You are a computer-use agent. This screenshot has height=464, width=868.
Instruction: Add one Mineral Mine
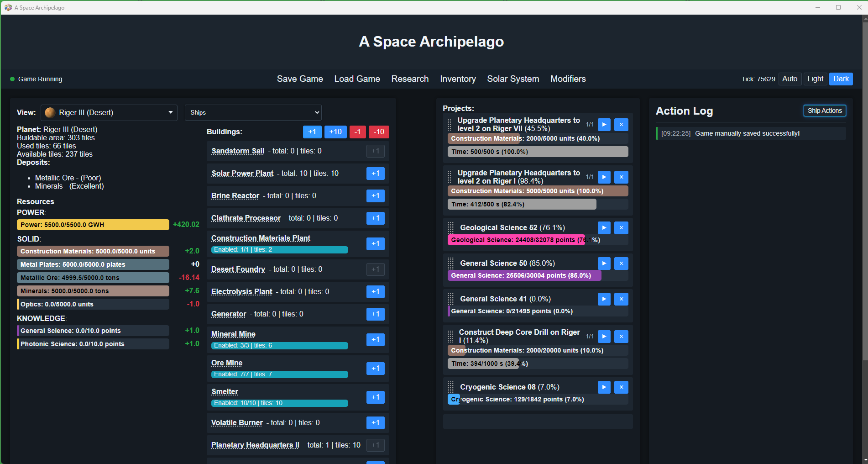tap(375, 340)
